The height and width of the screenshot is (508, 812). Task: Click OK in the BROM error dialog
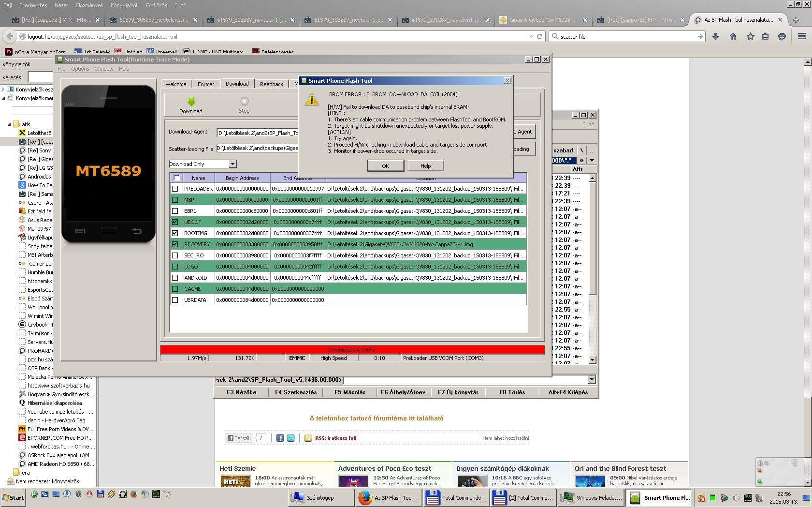pos(385,166)
